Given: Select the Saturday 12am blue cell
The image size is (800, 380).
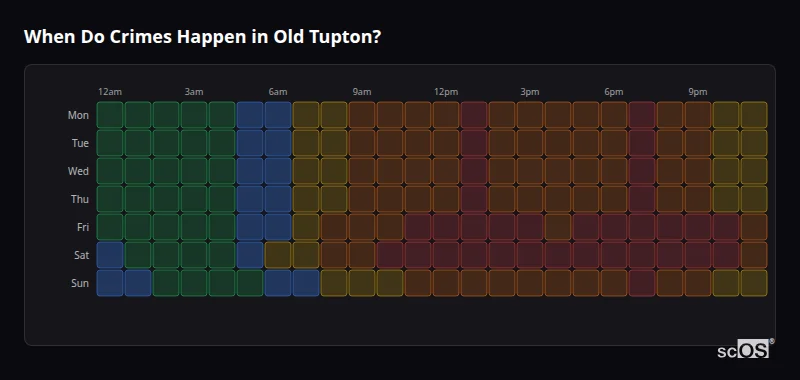Looking at the screenshot, I should click(110, 255).
